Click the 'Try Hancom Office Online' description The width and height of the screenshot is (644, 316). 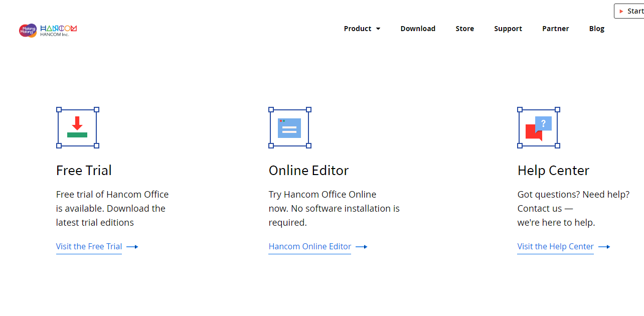click(x=334, y=208)
